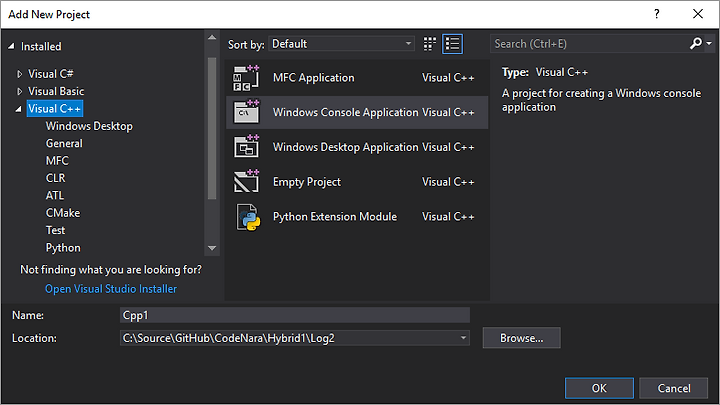
Task: Choose Empty Project template name
Action: [307, 182]
